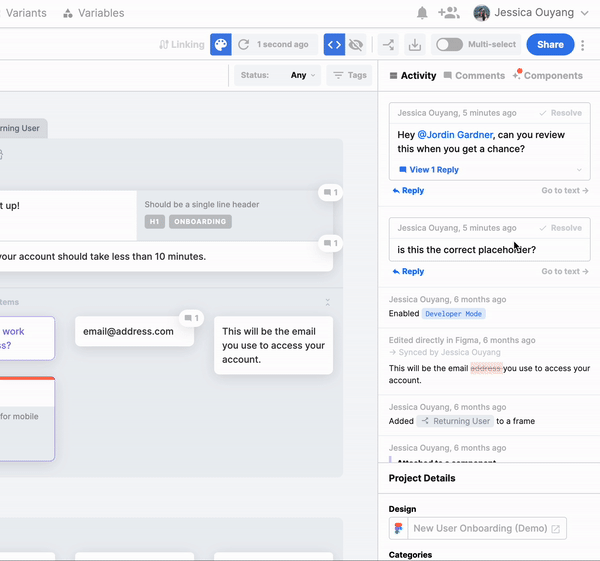This screenshot has height=561, width=600.
Task: Click the Should be a single line header note
Action: click(202, 204)
